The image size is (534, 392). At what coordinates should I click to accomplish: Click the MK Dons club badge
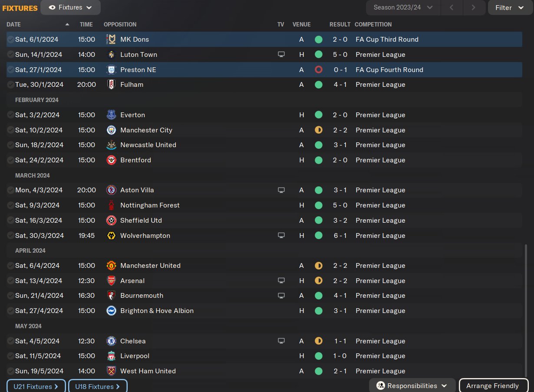tap(111, 39)
